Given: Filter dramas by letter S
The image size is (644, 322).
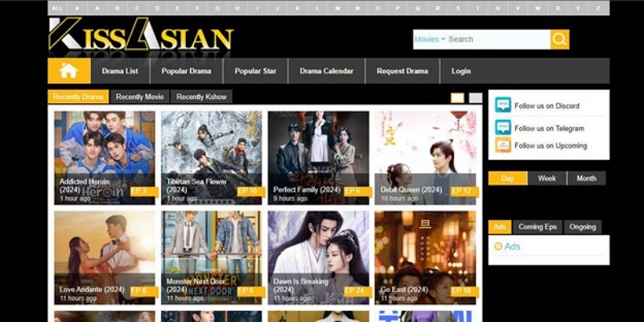Looking at the screenshot, I should (457, 8).
